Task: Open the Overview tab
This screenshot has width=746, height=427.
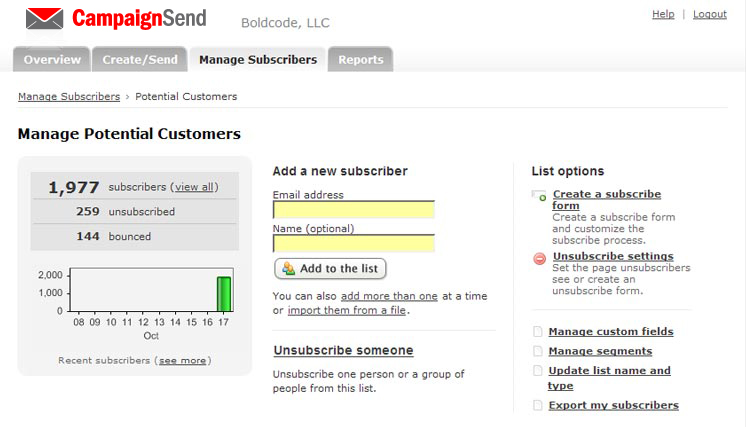Action: click(x=52, y=60)
